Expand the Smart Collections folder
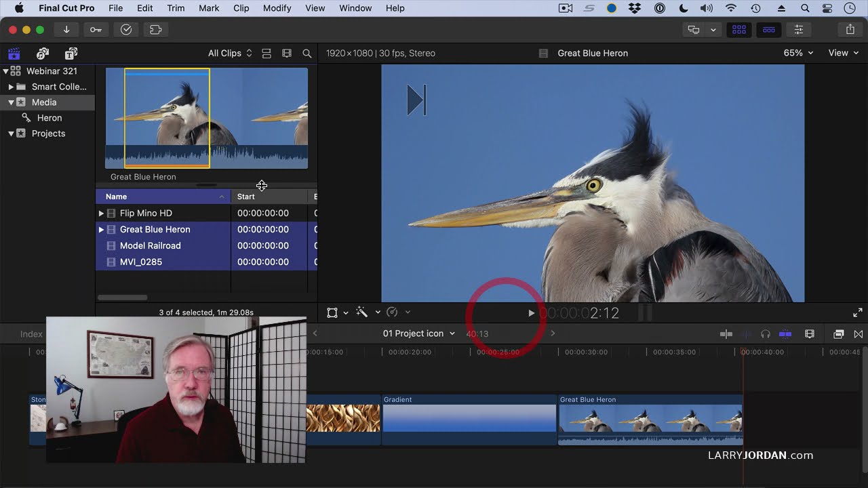 11,87
